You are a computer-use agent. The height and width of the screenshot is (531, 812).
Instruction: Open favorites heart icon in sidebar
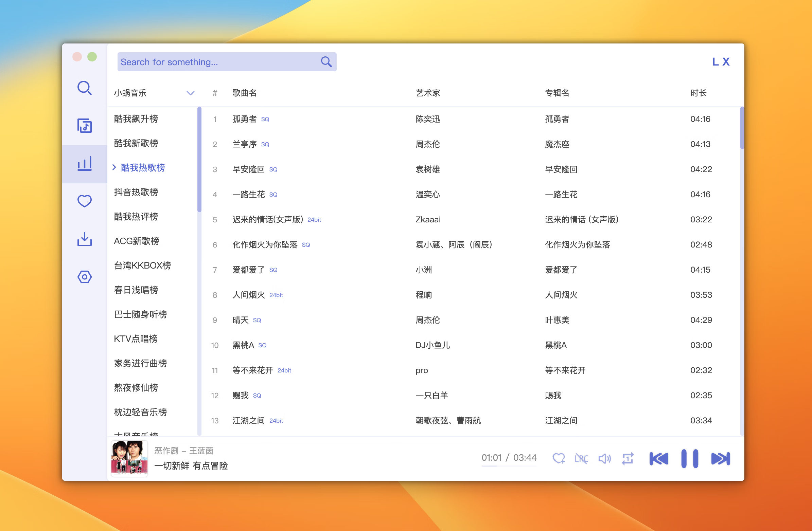pos(84,201)
